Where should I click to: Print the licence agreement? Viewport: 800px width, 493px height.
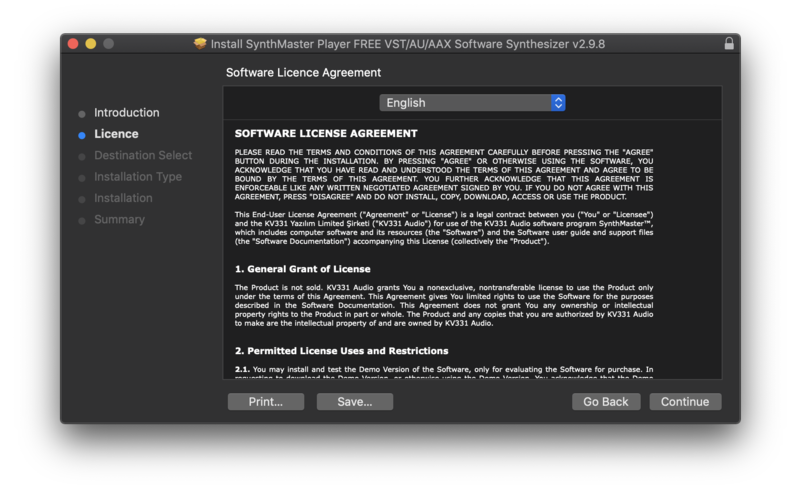266,402
